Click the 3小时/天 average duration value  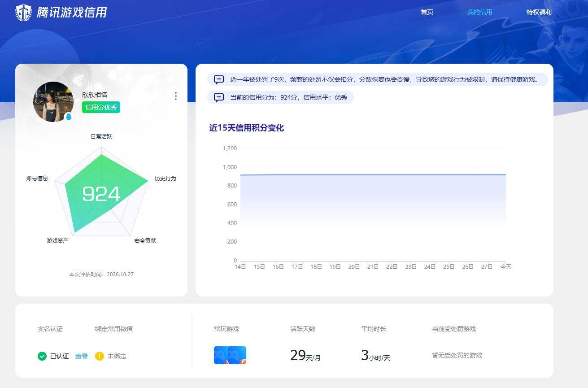pos(376,356)
